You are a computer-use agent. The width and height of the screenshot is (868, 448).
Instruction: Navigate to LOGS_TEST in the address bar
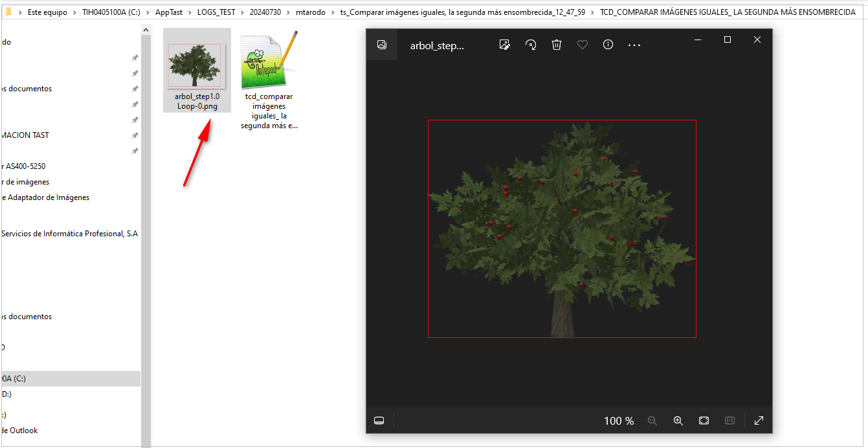pyautogui.click(x=216, y=12)
